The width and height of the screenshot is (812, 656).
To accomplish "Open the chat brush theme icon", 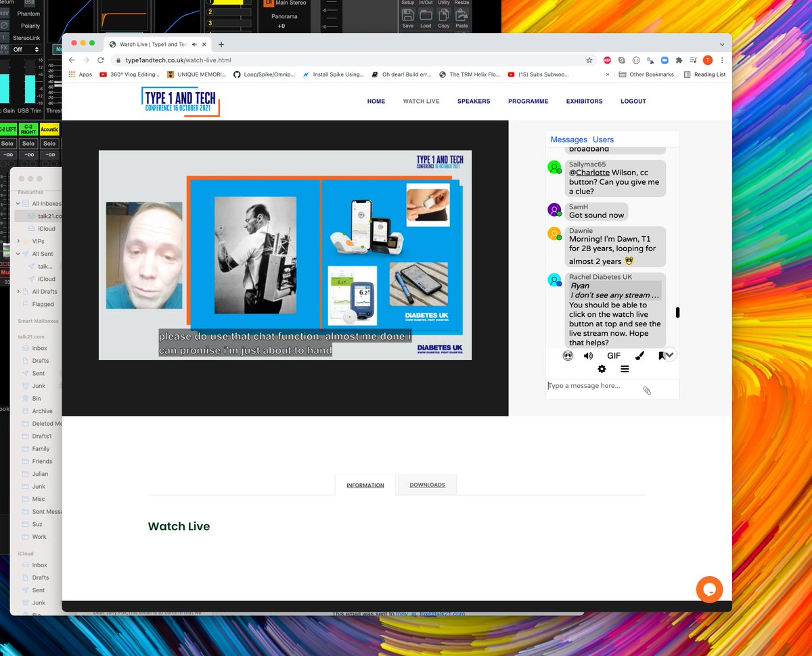I will pos(639,355).
